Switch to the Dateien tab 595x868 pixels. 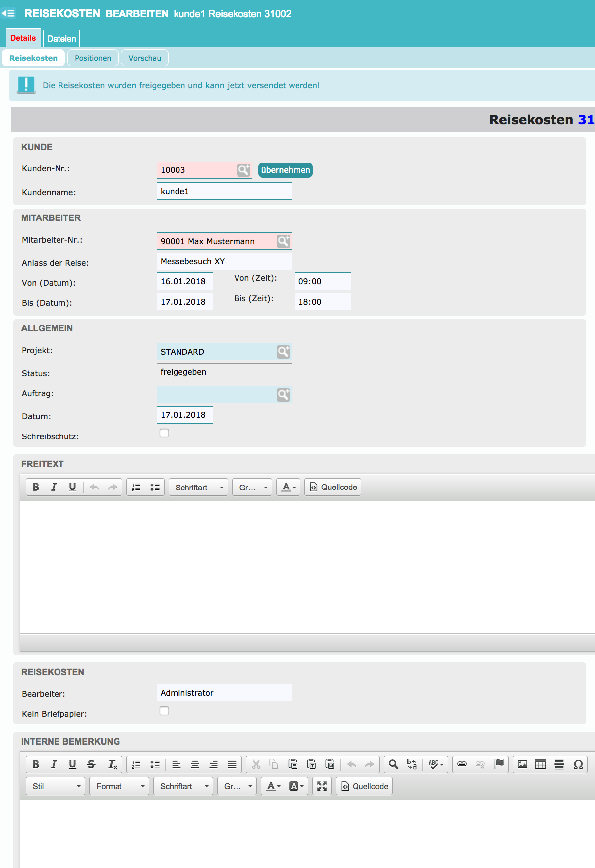coord(61,39)
